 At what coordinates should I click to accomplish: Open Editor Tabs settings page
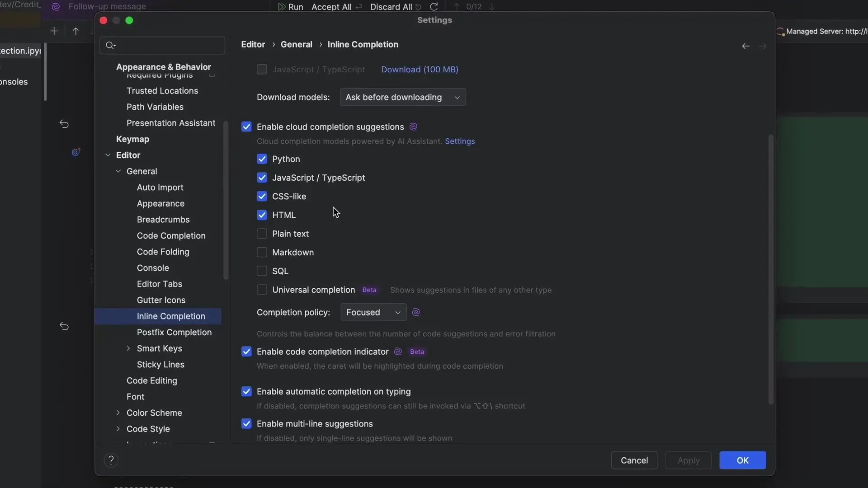160,284
